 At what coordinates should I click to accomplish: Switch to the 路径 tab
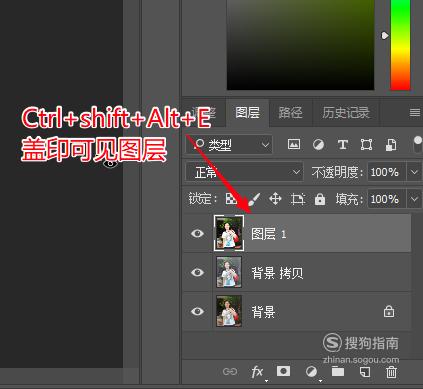290,113
